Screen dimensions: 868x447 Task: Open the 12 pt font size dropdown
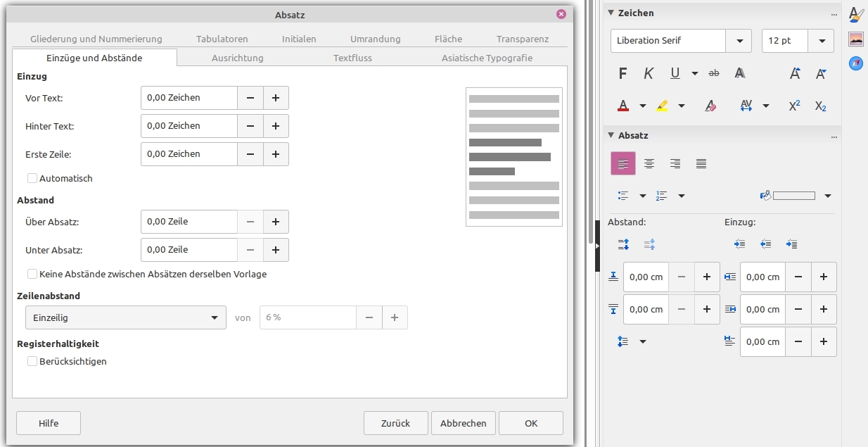tap(822, 41)
